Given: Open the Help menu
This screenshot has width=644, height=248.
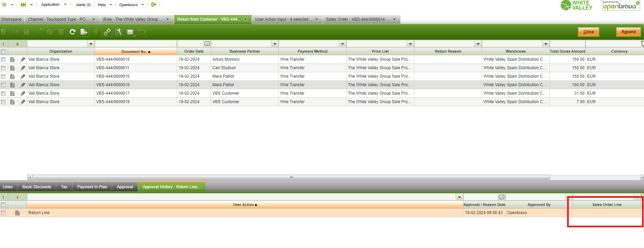Looking at the screenshot, I should 102,5.
